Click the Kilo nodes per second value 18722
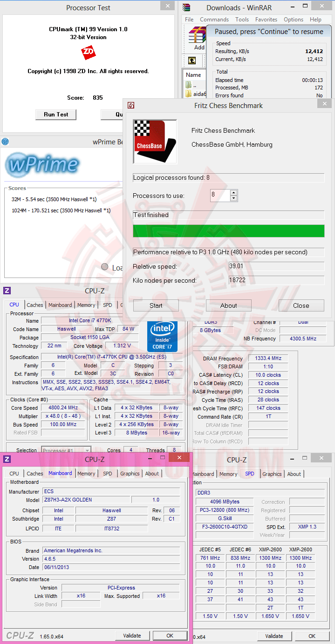Viewport: 335px width, 644px height. coord(276,280)
